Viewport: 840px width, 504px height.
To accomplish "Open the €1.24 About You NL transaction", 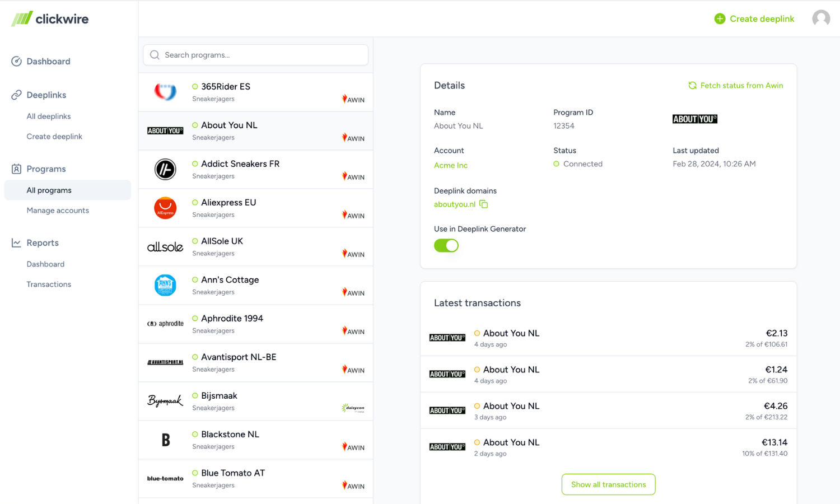I will [x=609, y=374].
